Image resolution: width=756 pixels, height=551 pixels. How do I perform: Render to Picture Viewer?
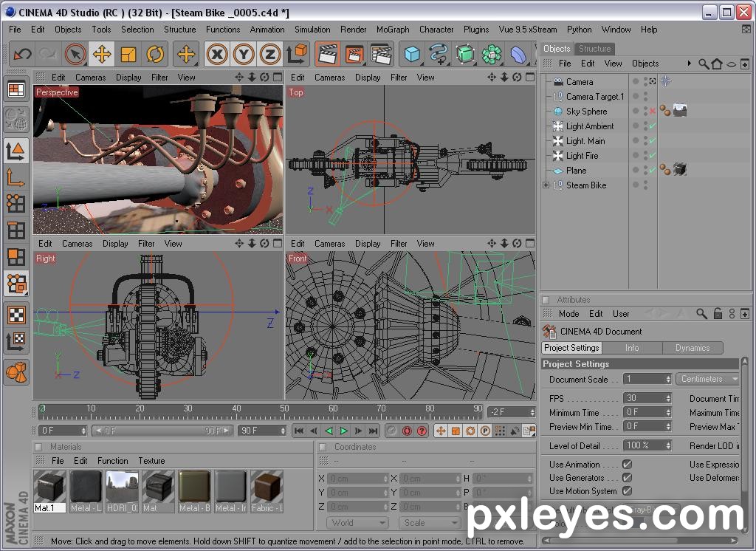[354, 54]
